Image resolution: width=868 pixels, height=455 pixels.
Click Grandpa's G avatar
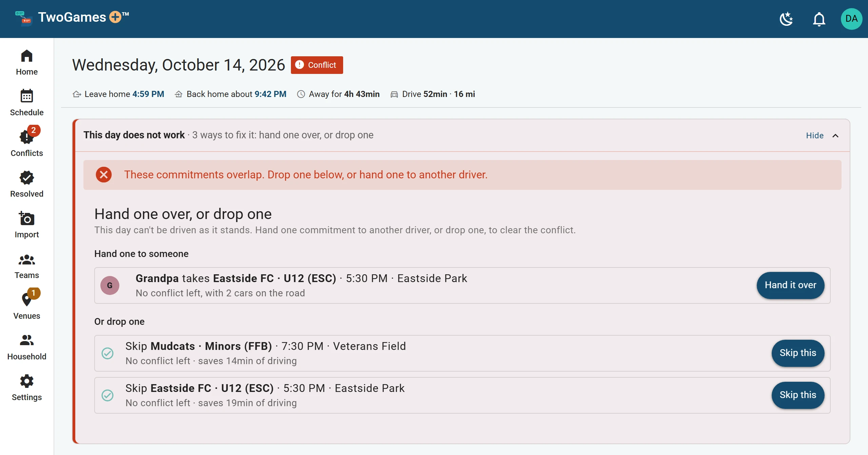coord(110,285)
